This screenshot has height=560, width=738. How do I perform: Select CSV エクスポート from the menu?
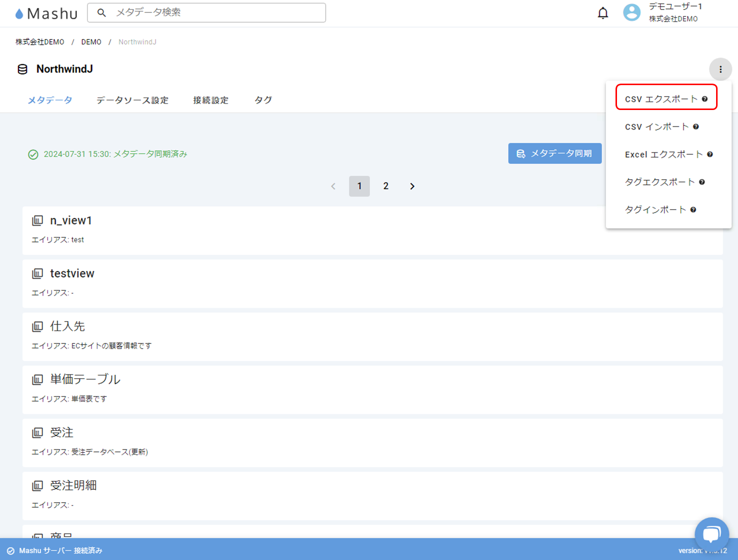661,99
